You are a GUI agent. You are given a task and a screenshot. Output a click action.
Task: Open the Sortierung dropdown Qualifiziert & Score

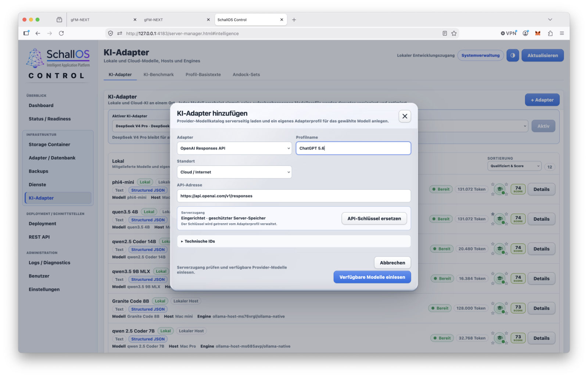(x=514, y=166)
